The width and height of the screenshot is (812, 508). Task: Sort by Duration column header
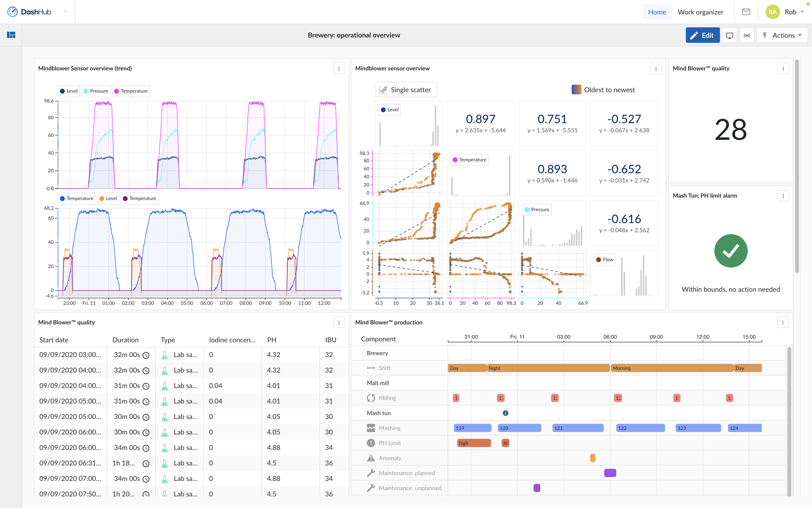pyautogui.click(x=125, y=340)
